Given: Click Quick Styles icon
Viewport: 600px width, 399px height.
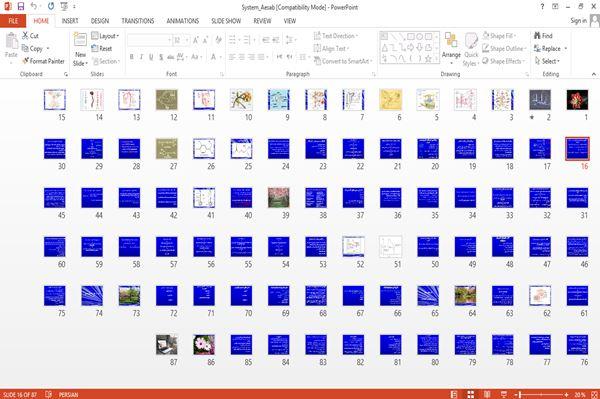Looking at the screenshot, I should click(x=471, y=41).
